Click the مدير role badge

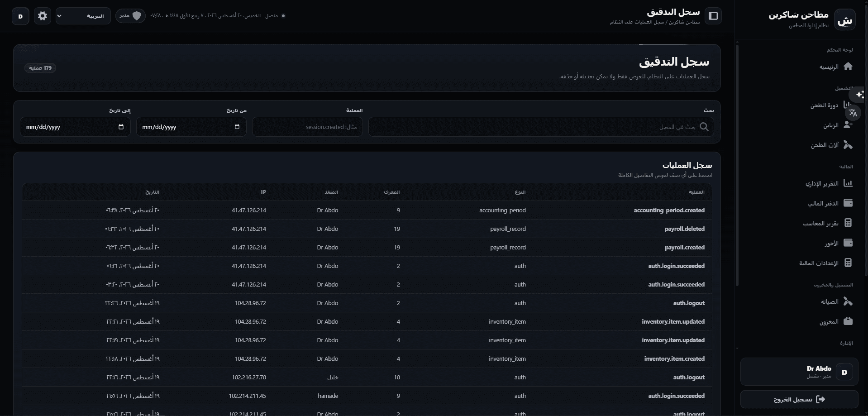130,16
